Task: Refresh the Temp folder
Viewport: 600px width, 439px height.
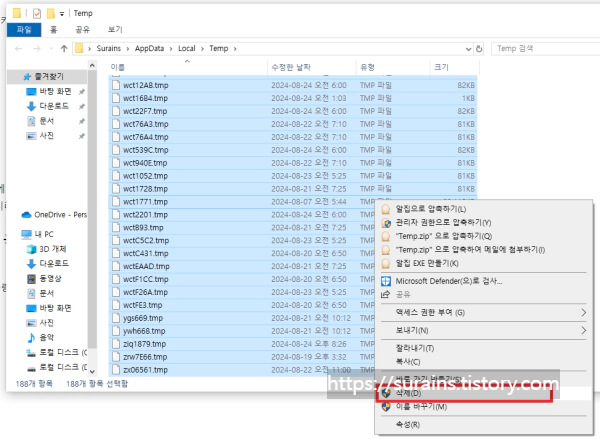Action: (479, 49)
